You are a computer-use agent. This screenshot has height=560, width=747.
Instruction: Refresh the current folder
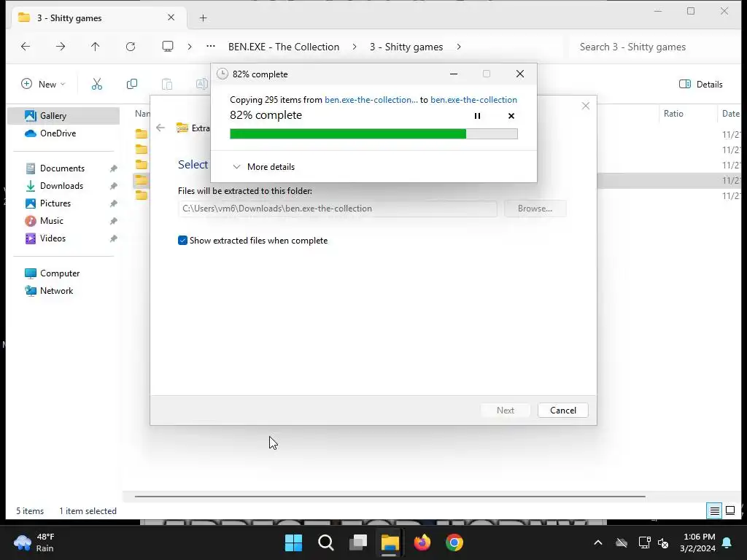click(x=131, y=47)
